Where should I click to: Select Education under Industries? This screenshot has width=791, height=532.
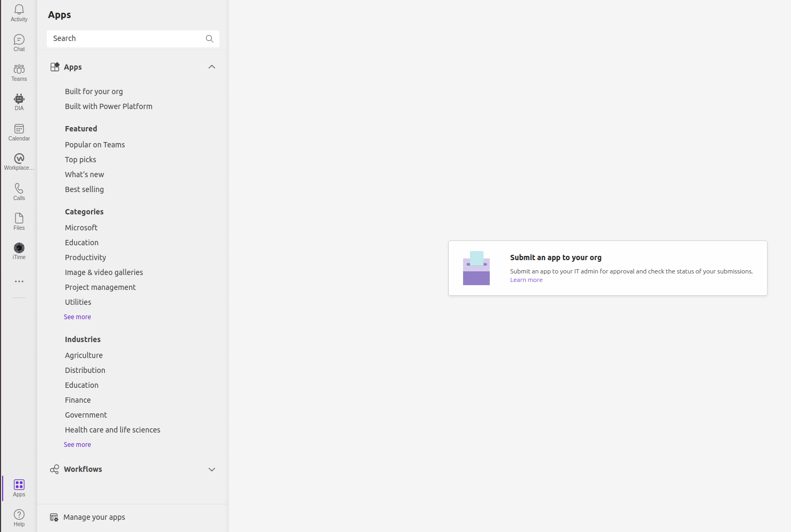coord(81,385)
